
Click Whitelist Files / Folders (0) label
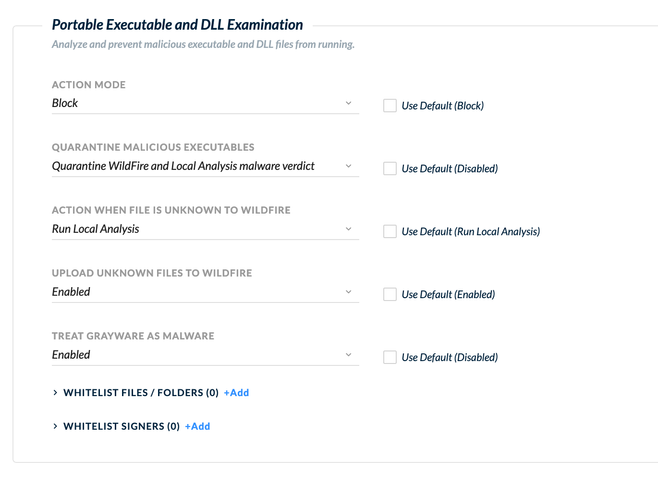tap(140, 393)
